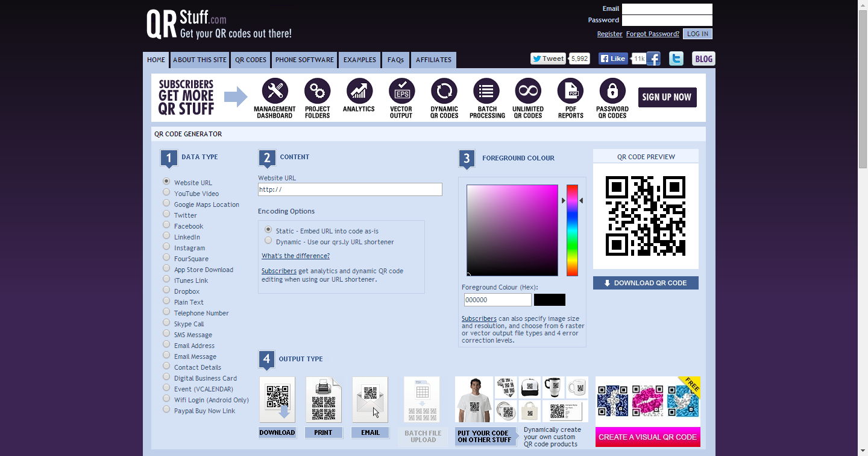This screenshot has height=456, width=868.
Task: Select the Vector Output EPS icon
Action: [401, 91]
